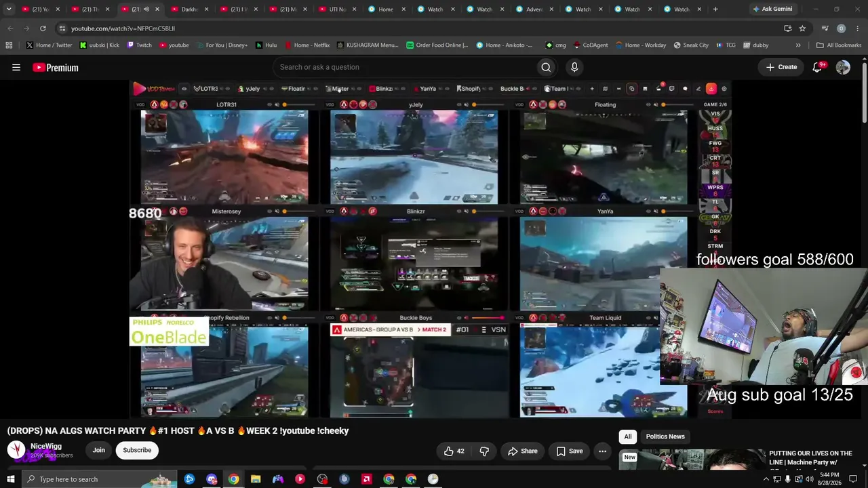Save the video to a playlist
Screen dimensions: 868x488
pyautogui.click(x=570, y=451)
